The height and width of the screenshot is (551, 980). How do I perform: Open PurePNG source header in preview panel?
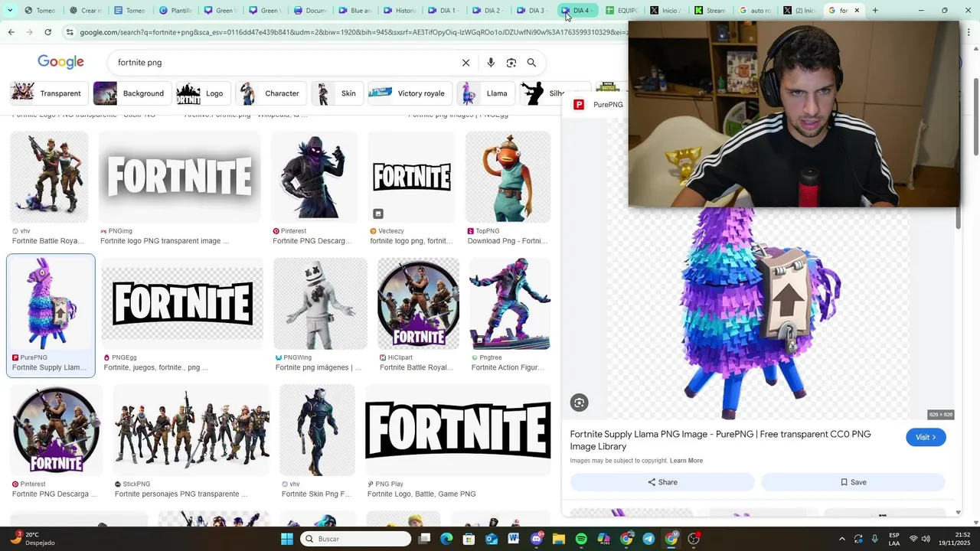coord(599,105)
